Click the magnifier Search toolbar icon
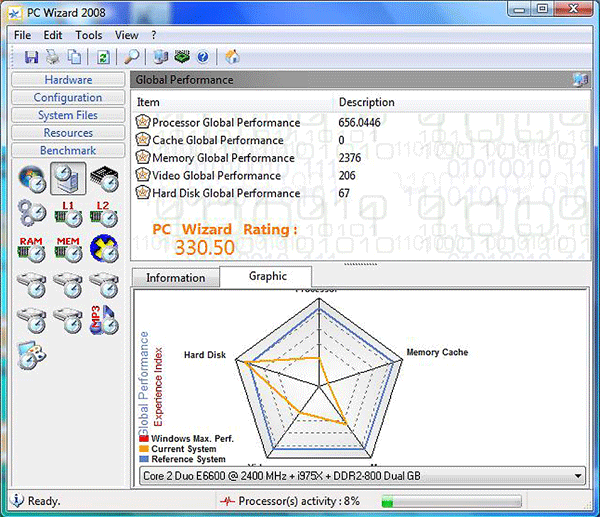This screenshot has width=600, height=517. 132,57
